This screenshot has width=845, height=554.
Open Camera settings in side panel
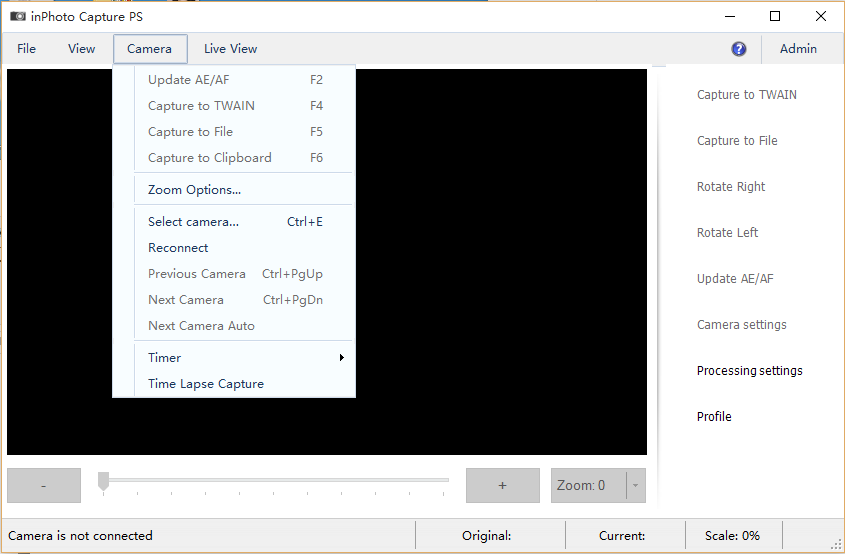point(742,324)
